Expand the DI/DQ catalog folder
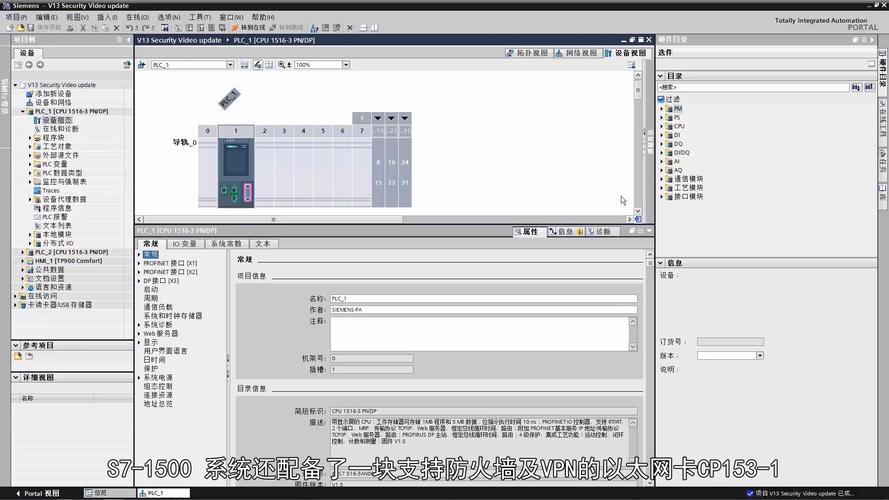This screenshot has height=500, width=889. tap(661, 152)
